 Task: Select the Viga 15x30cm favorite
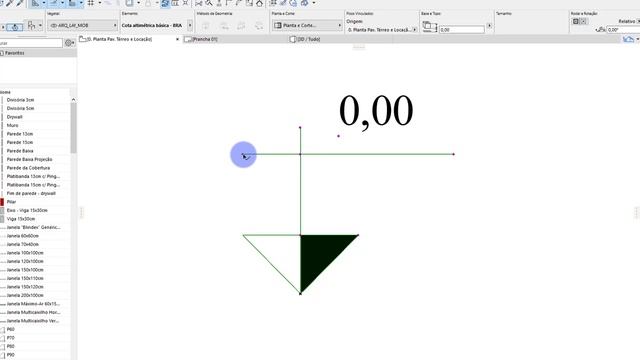[20, 219]
